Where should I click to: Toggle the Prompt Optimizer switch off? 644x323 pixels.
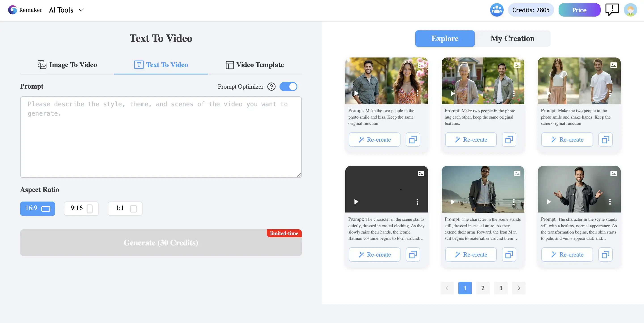[288, 87]
